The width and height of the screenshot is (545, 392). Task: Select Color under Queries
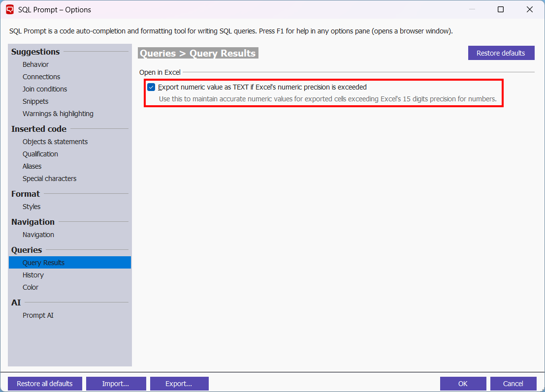31,288
